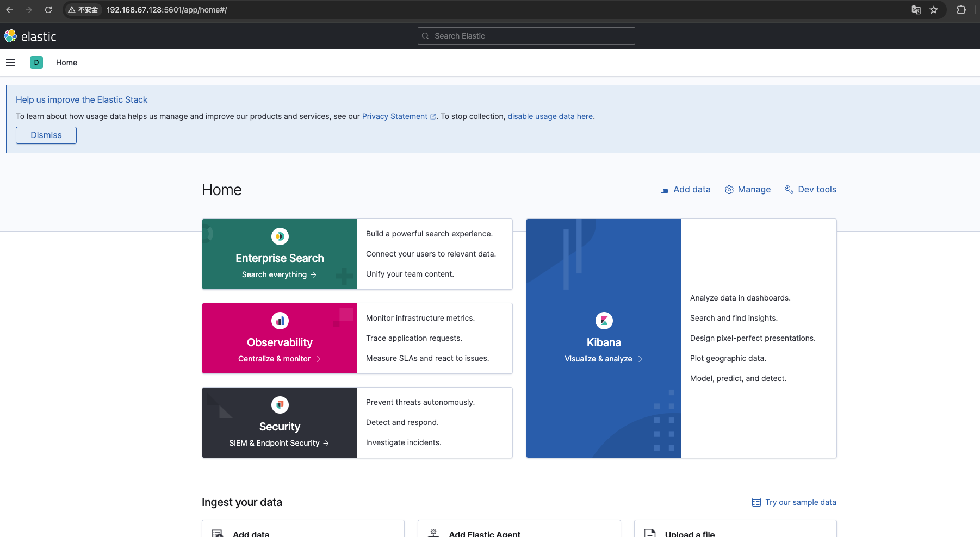This screenshot has width=980, height=537.
Task: Click the Dev tools wrench icon
Action: tap(789, 190)
